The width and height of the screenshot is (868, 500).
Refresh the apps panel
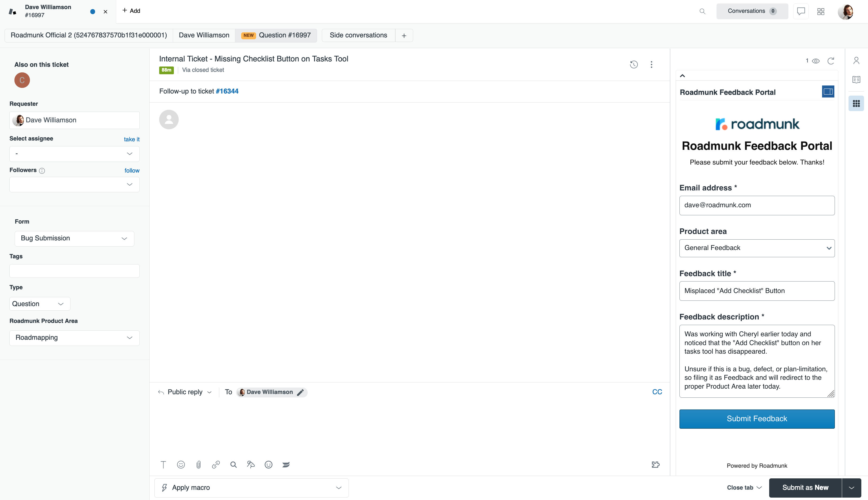[x=831, y=61]
